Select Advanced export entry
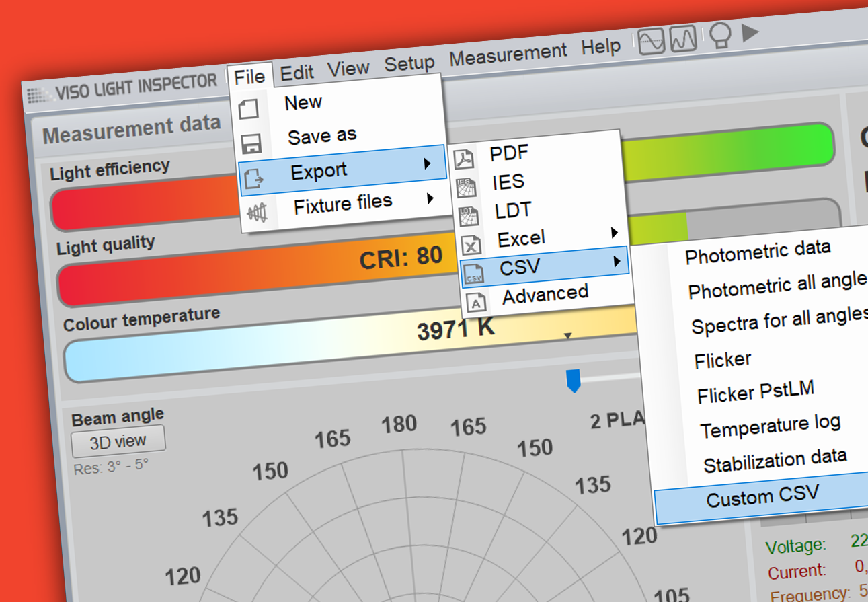 [x=546, y=295]
